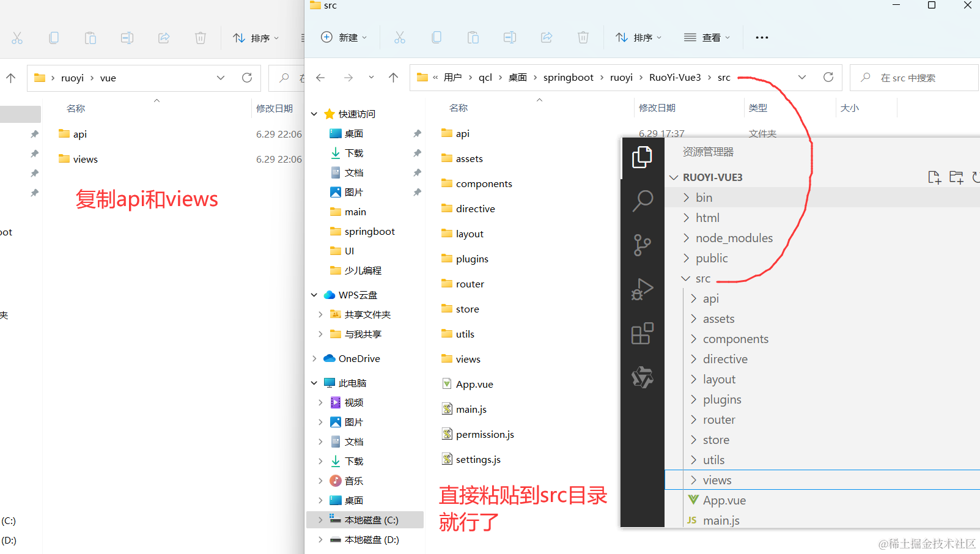Open the address bar history dropdown
980x554 pixels.
pyautogui.click(x=802, y=78)
